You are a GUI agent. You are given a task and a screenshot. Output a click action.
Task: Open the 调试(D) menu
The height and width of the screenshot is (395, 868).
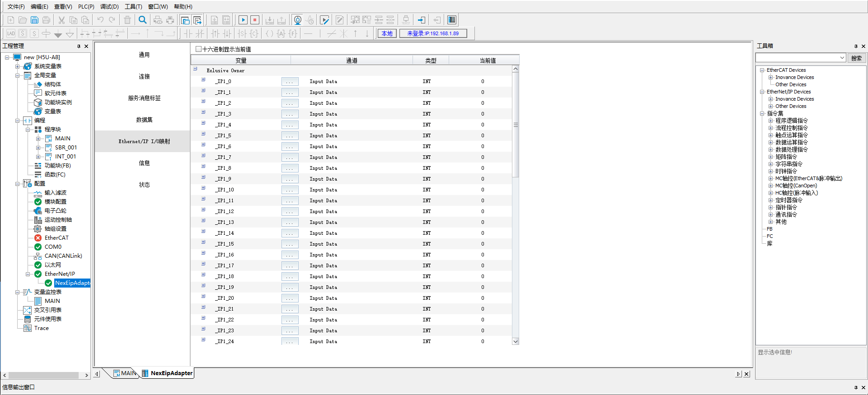[109, 7]
